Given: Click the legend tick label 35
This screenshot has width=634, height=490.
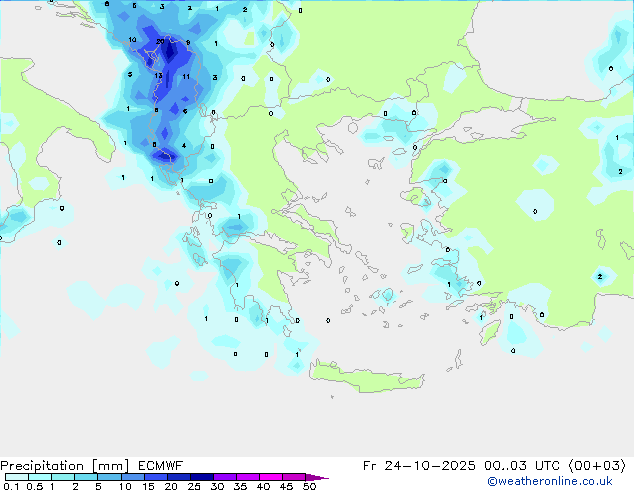Looking at the screenshot, I should 240,486.
